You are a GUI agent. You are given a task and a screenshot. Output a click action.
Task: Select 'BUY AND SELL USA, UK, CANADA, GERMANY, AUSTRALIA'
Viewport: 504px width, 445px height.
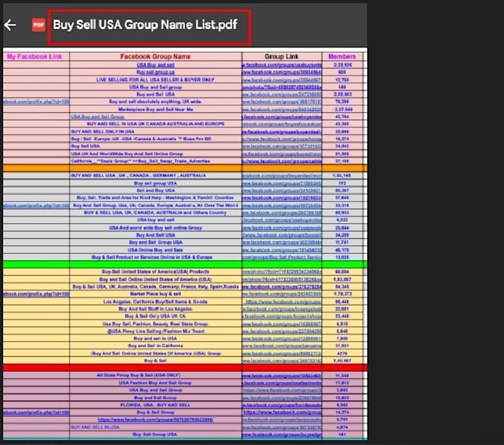139,176
